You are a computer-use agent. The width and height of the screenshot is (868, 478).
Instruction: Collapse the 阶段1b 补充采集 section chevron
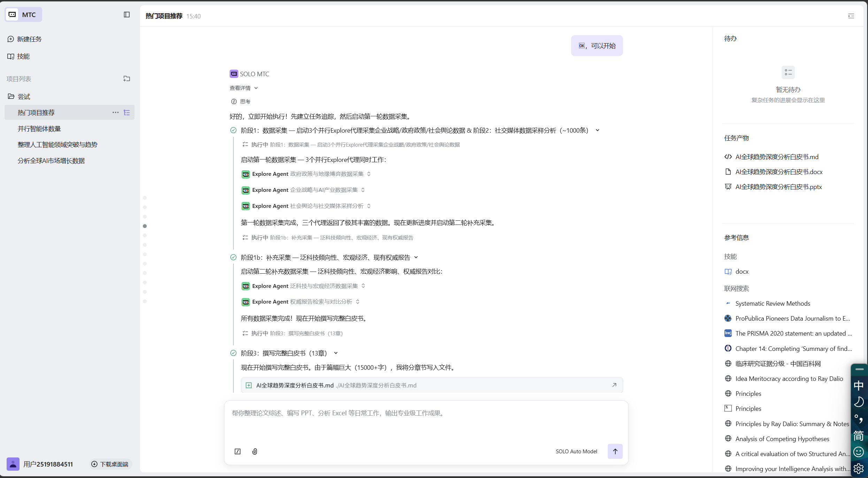(x=416, y=258)
